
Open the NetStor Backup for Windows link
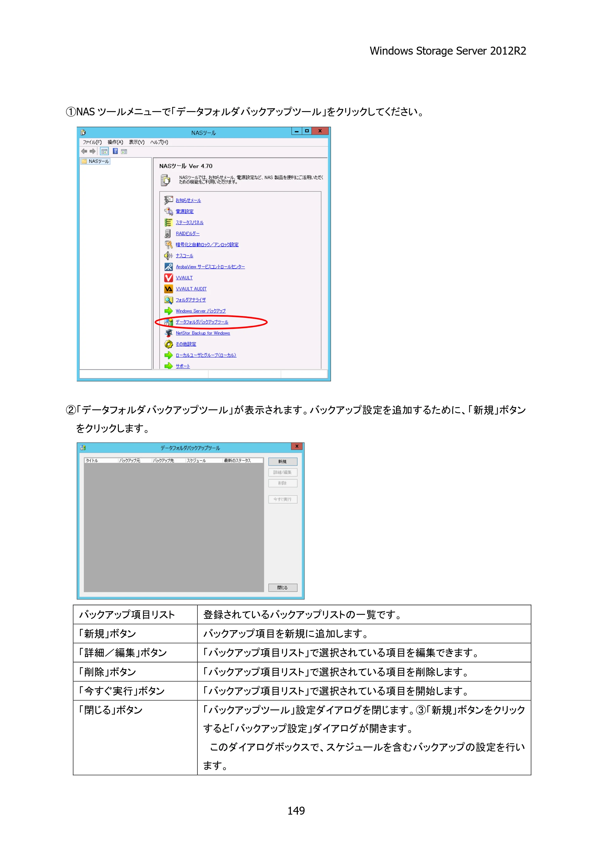click(x=203, y=333)
